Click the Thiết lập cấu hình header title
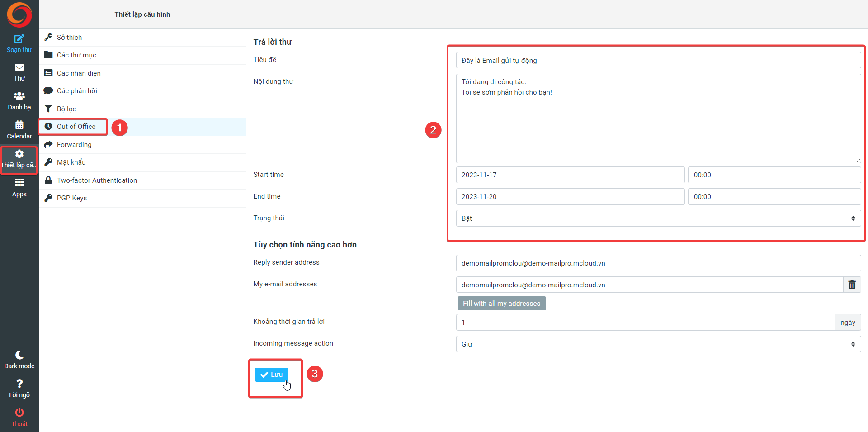 click(142, 14)
